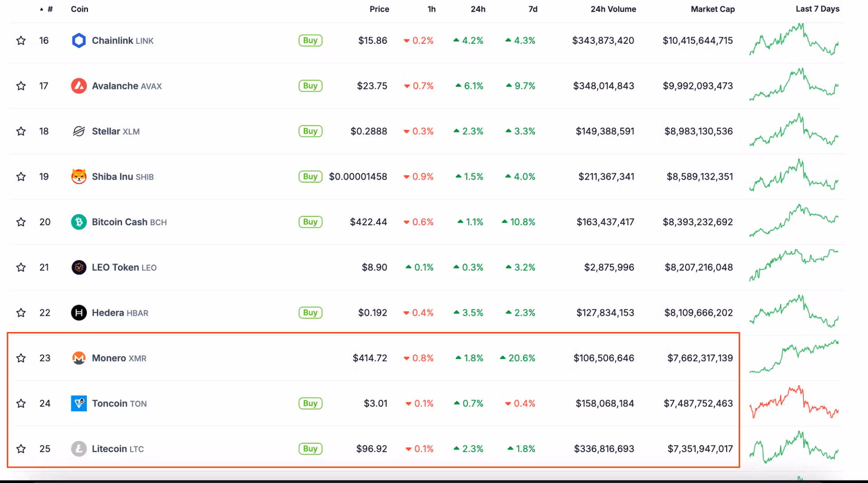Favorite Chainlink with its star icon
The height and width of the screenshot is (483, 868).
(21, 41)
